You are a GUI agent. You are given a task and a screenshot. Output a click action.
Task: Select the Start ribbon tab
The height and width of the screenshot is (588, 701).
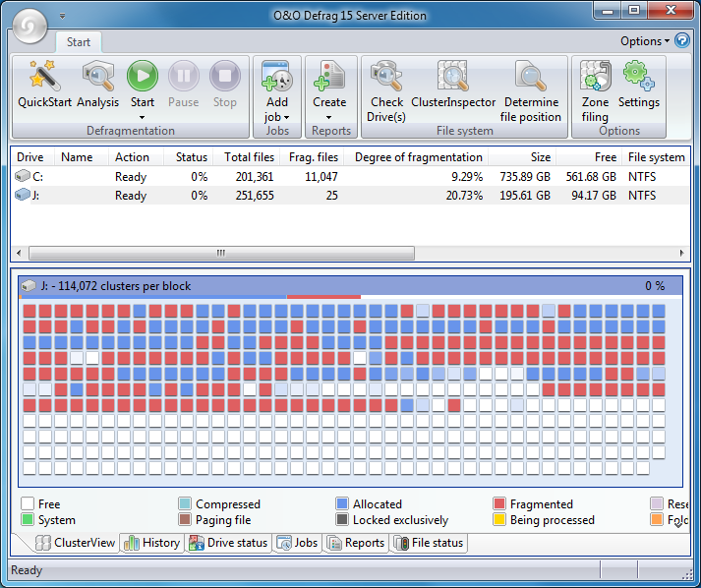(79, 42)
